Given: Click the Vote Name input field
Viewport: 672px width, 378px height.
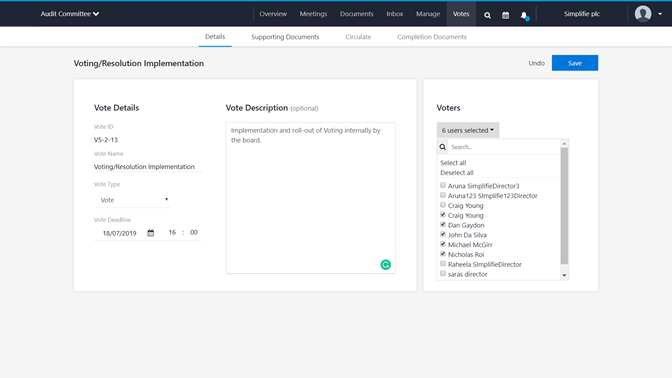Looking at the screenshot, I should pyautogui.click(x=148, y=167).
